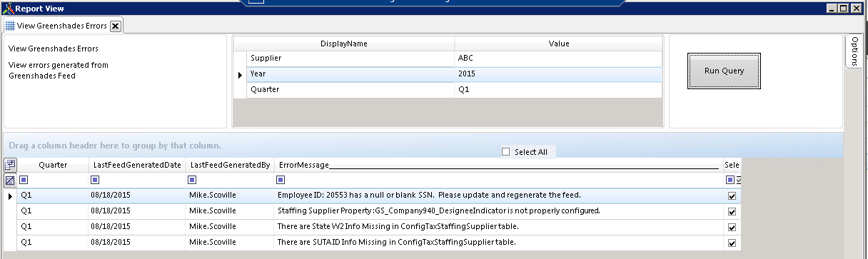Open Select column filter operator

click(730, 180)
